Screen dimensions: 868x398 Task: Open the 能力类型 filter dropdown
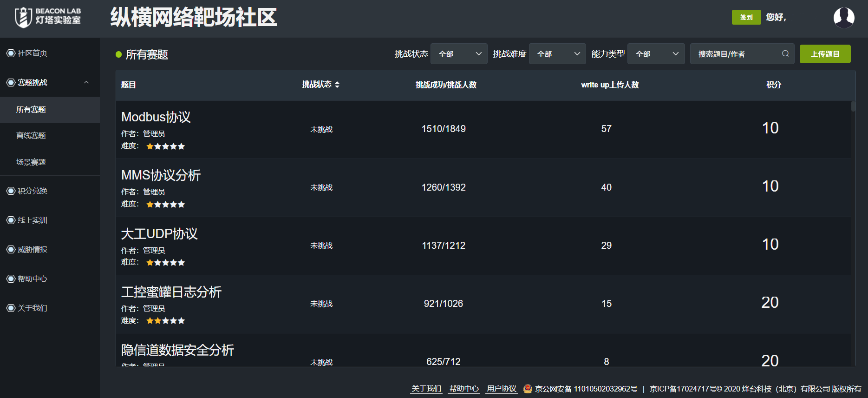click(x=656, y=54)
